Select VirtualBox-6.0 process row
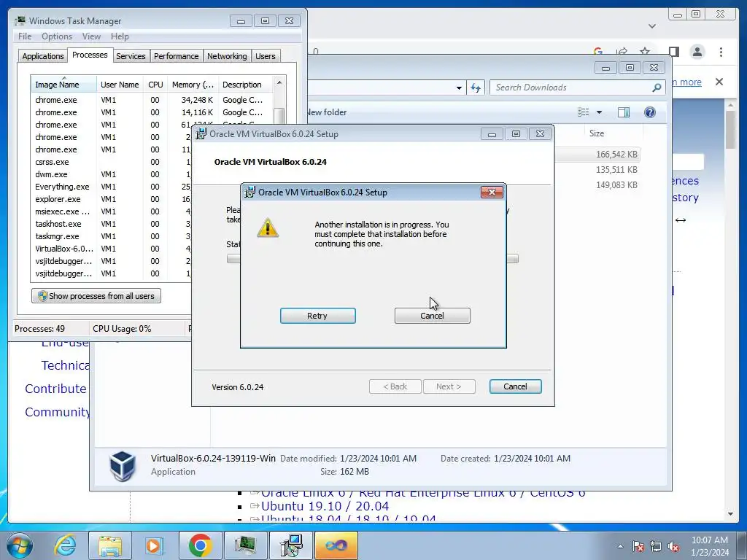This screenshot has width=747, height=560. click(x=111, y=249)
